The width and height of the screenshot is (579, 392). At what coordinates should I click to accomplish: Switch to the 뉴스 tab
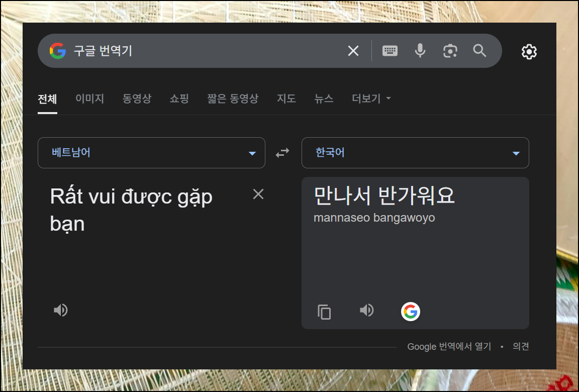(324, 99)
